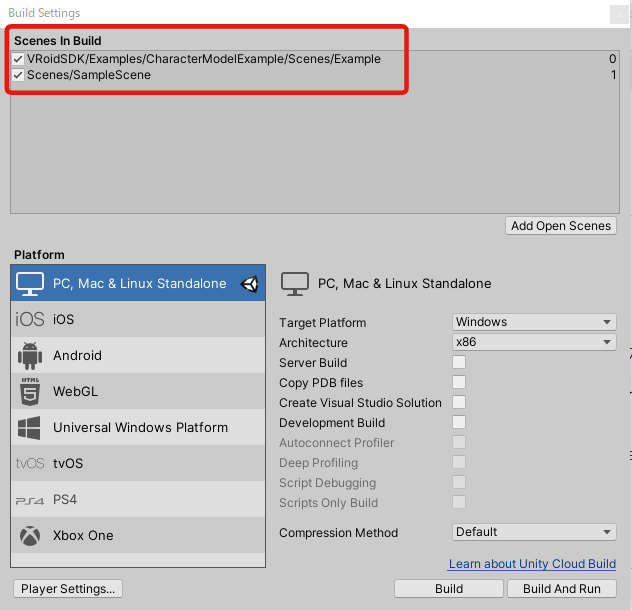Uncheck the VRoidSDK Example scene checkbox
632x610 pixels.
[x=18, y=59]
